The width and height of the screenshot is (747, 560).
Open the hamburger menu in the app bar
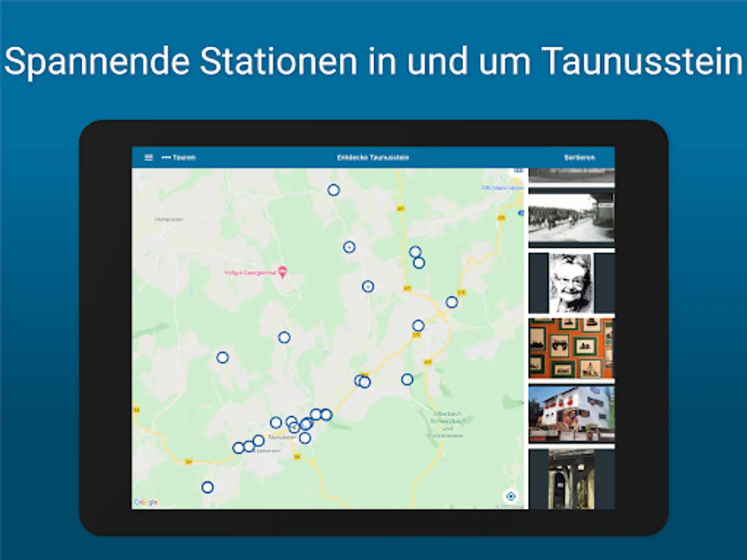pyautogui.click(x=149, y=157)
